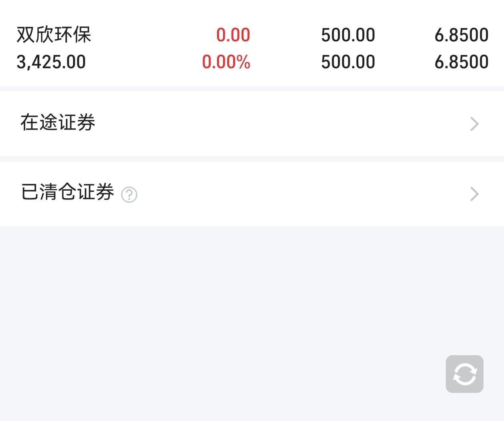This screenshot has height=421, width=504.
Task: Expand 已清仓证券 via its right chevron
Action: click(x=474, y=194)
